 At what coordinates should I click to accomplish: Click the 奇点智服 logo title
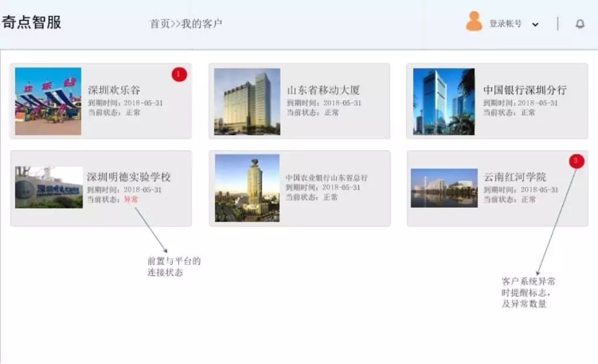(32, 23)
